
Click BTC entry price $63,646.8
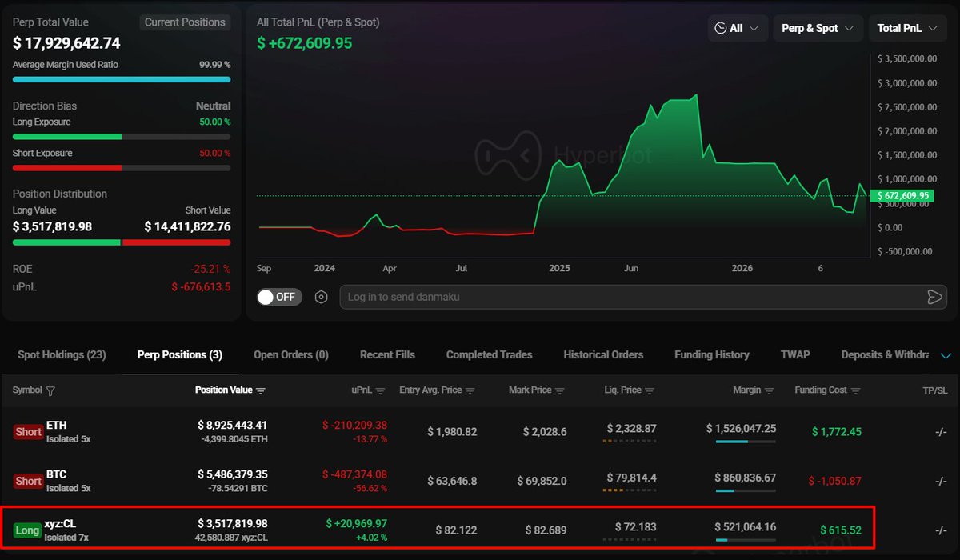452,481
